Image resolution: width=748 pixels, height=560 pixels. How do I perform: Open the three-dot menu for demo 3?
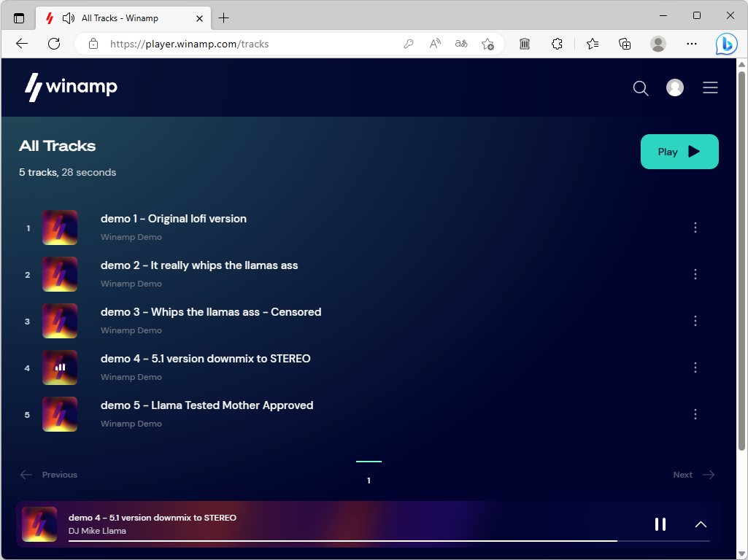695,321
